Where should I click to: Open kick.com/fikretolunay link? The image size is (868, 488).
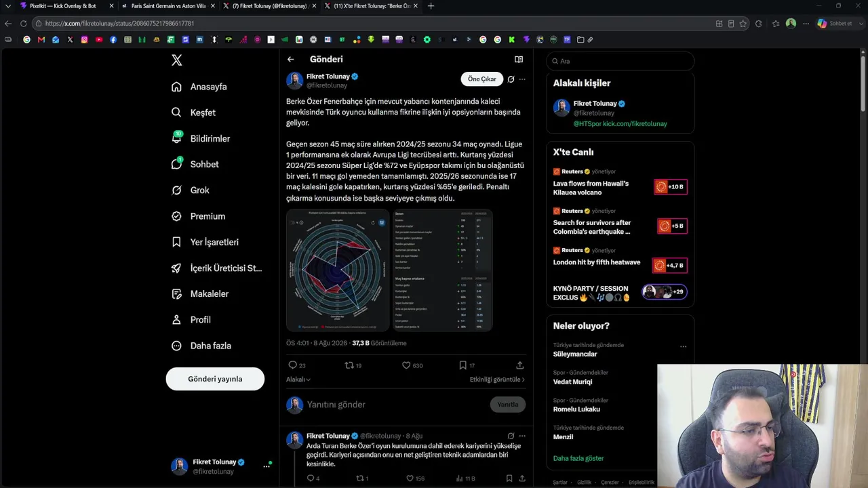click(x=635, y=124)
